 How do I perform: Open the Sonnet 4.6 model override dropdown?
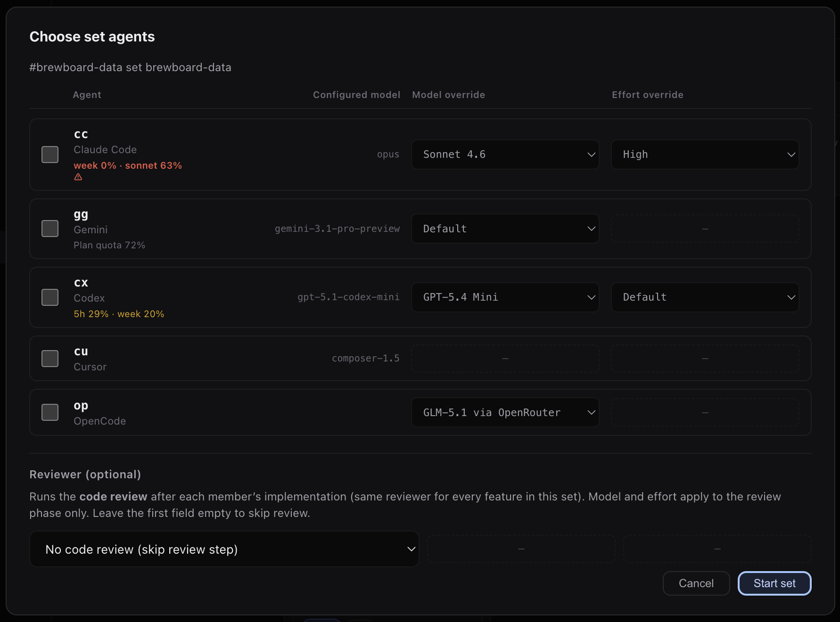tap(505, 155)
